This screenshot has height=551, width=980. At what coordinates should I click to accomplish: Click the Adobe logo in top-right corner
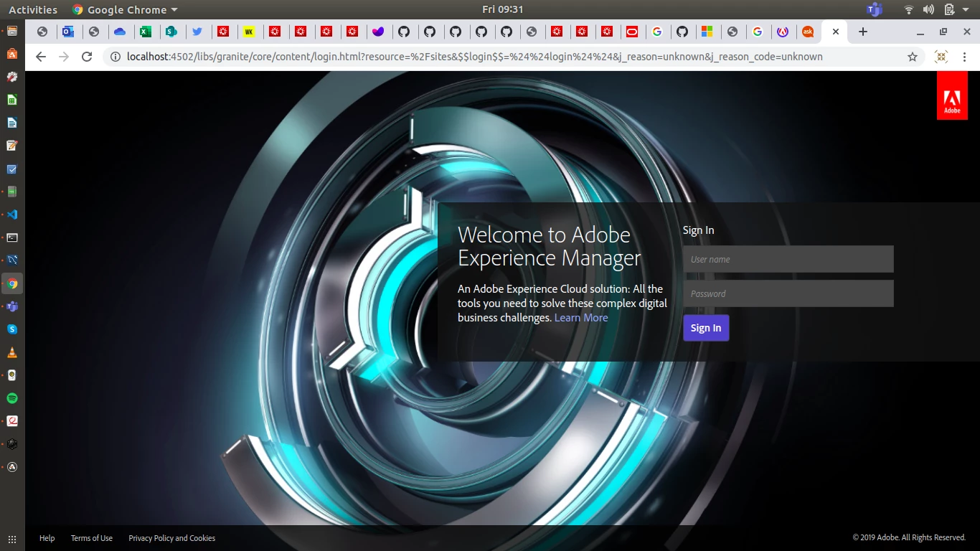pyautogui.click(x=952, y=95)
